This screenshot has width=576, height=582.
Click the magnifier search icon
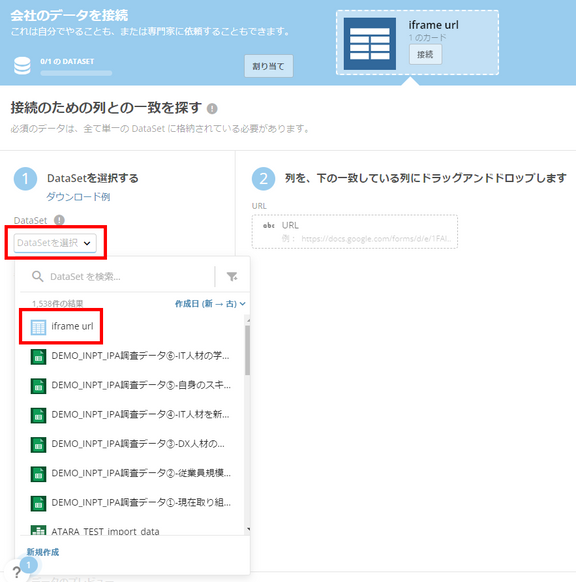coord(37,276)
